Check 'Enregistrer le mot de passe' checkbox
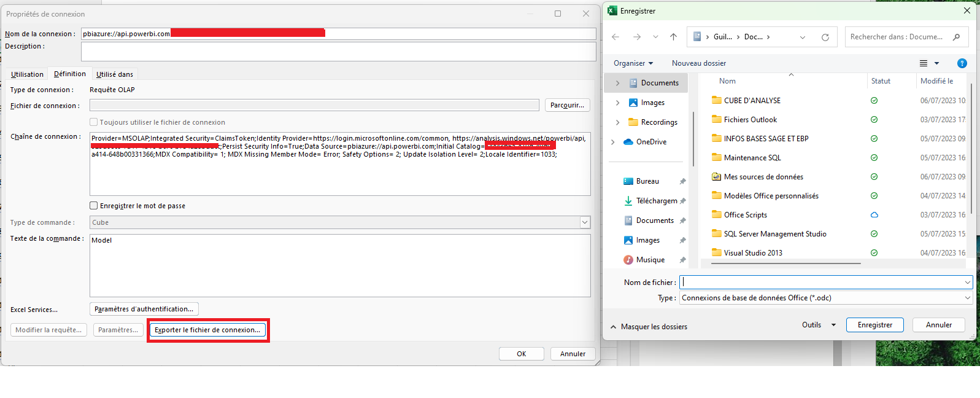Image resolution: width=980 pixels, height=398 pixels. tap(94, 206)
